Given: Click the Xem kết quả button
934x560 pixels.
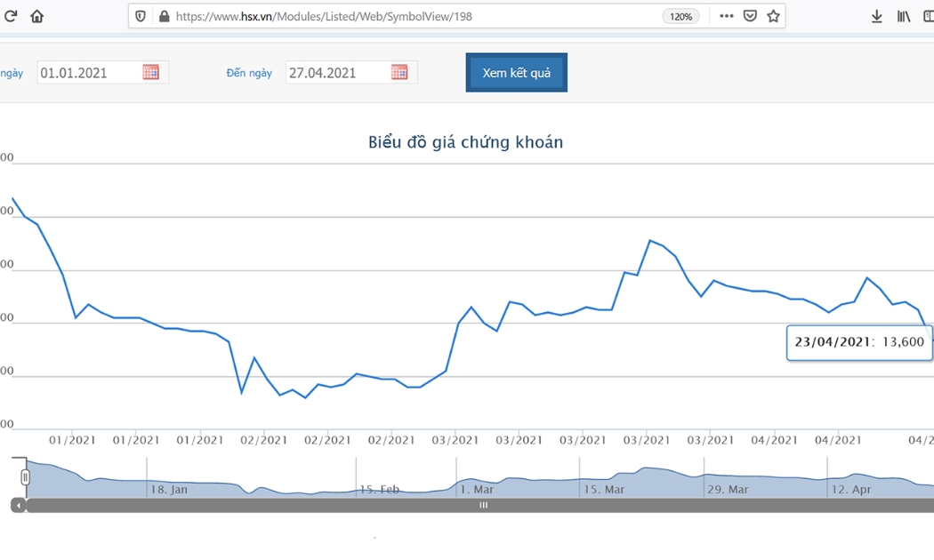Looking at the screenshot, I should 517,73.
